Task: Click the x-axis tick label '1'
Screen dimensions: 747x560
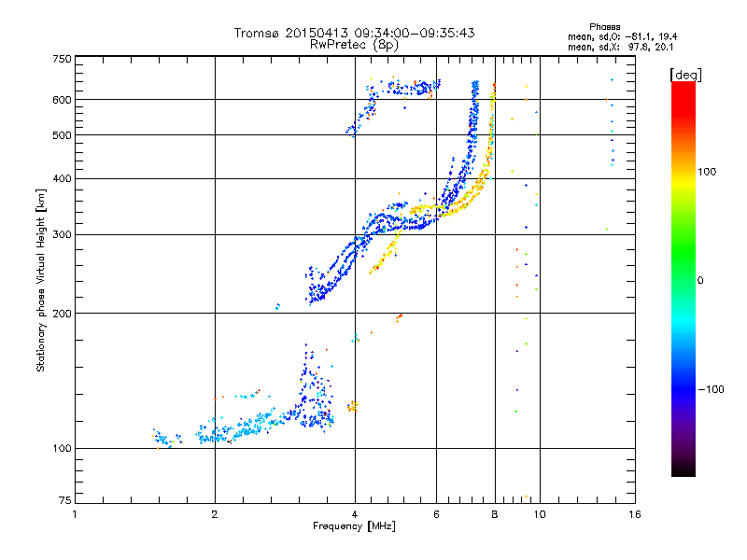Action: pos(75,514)
